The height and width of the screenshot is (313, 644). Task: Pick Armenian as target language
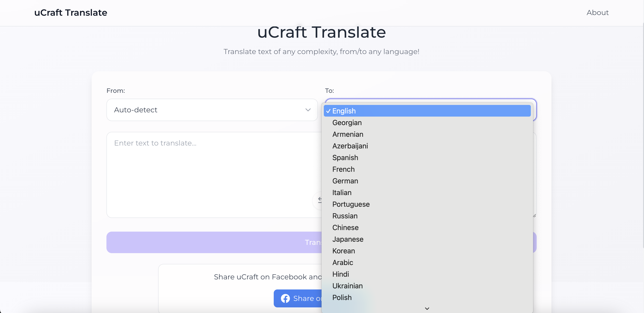(x=348, y=134)
